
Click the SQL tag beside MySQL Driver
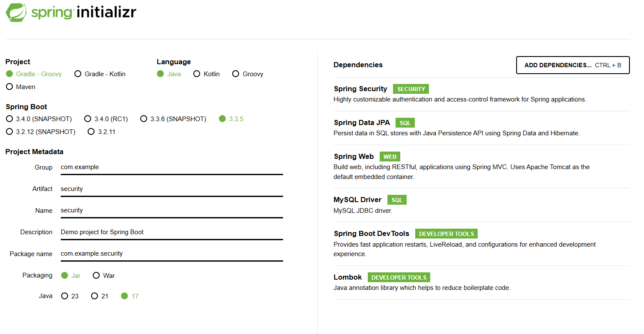click(397, 200)
